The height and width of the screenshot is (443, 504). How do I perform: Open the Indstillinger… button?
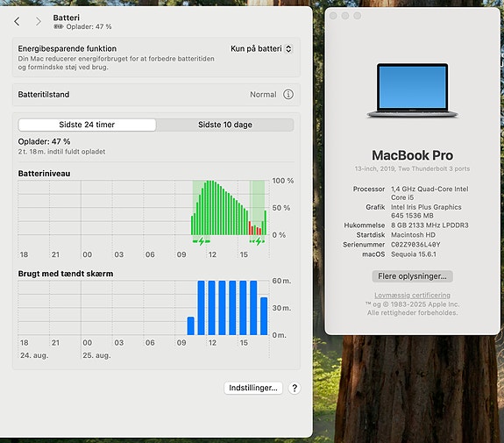pyautogui.click(x=253, y=388)
